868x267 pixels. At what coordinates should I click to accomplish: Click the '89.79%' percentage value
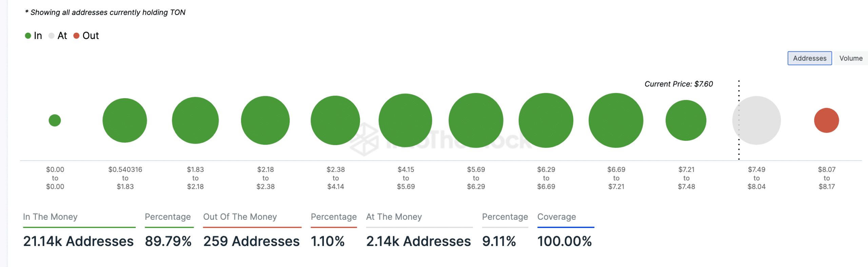[168, 241]
